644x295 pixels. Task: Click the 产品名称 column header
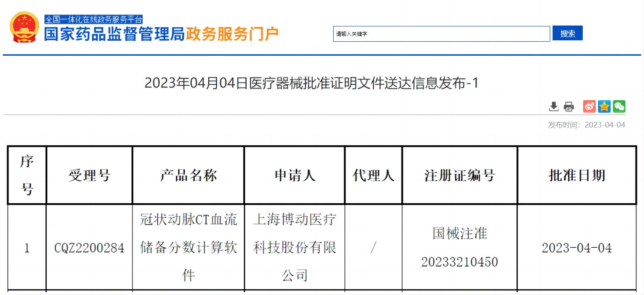click(188, 176)
